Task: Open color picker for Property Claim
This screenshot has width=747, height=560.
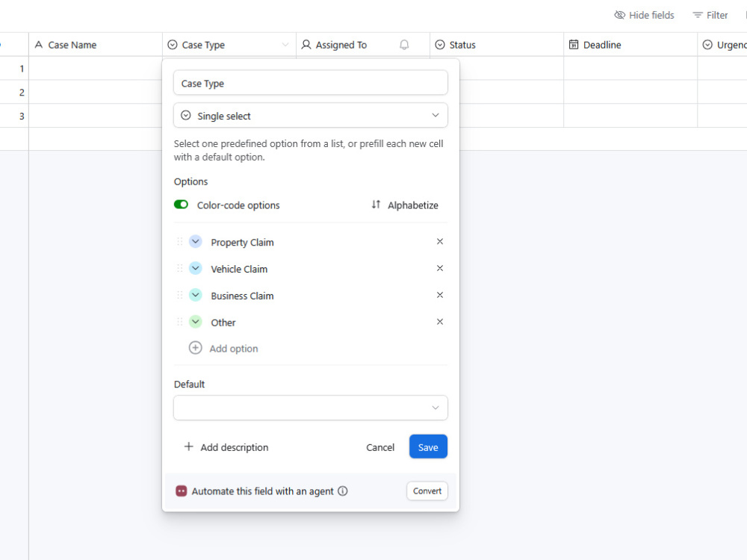Action: (195, 241)
